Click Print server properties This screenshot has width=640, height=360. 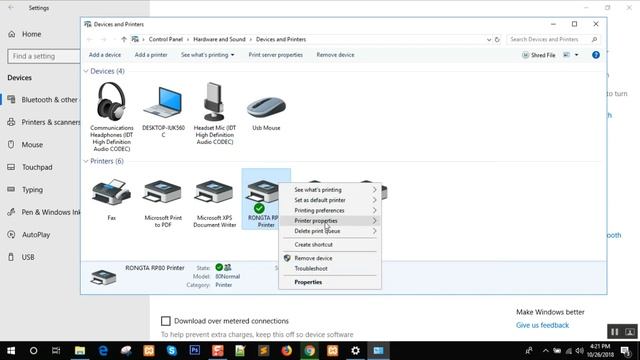point(276,55)
